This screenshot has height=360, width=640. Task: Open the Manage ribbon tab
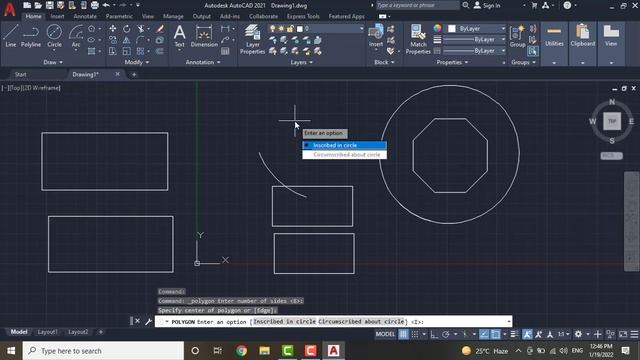coord(173,16)
